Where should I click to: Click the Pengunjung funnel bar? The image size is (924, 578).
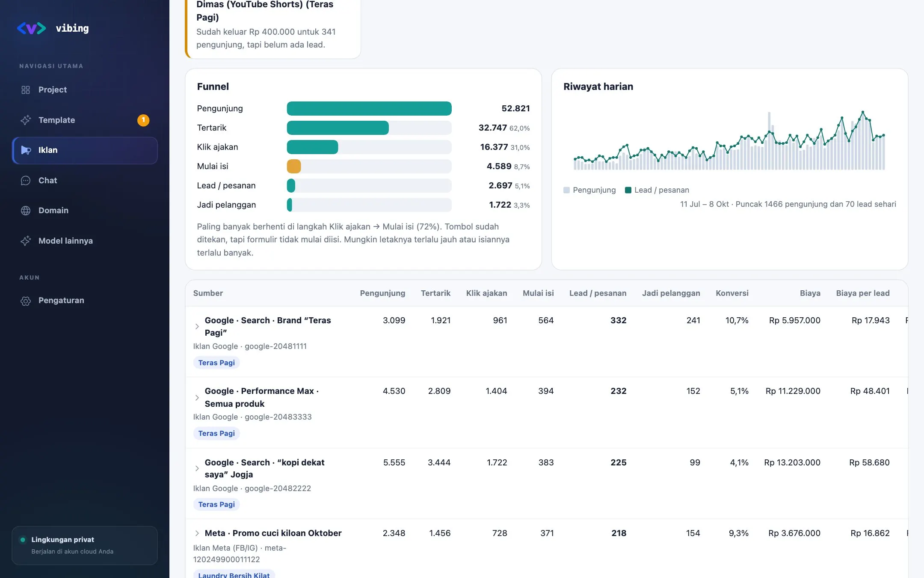[369, 108]
